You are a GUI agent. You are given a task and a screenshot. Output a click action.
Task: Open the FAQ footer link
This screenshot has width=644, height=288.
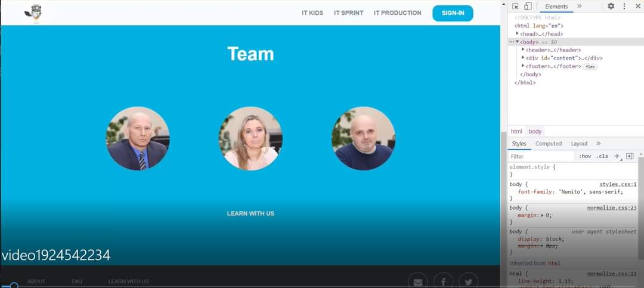point(77,281)
